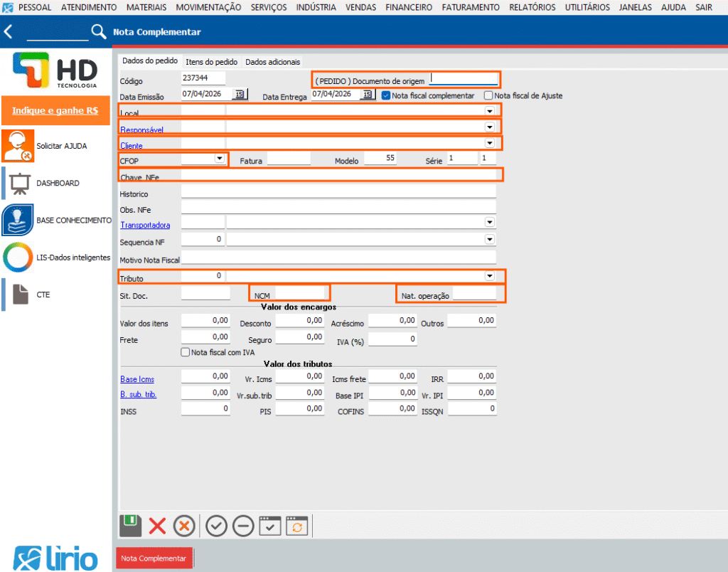Click the circled orange X icon
The width and height of the screenshot is (728, 572).
pyautogui.click(x=183, y=526)
